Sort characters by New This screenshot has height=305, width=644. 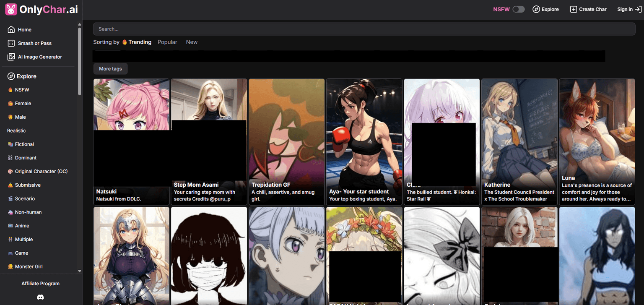point(192,42)
